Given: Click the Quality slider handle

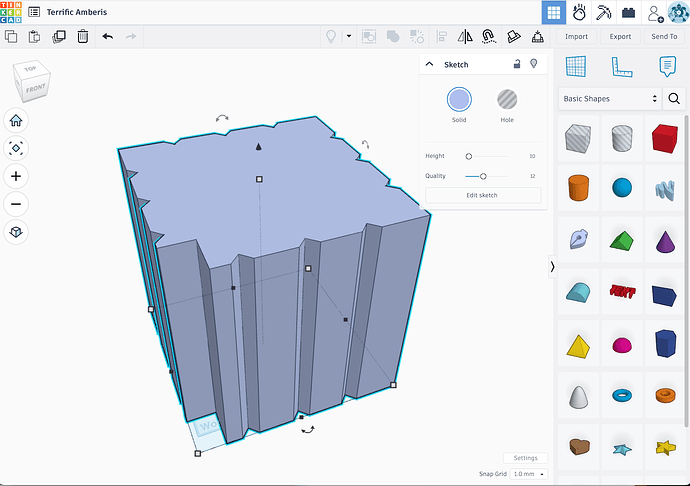Looking at the screenshot, I should (483, 176).
